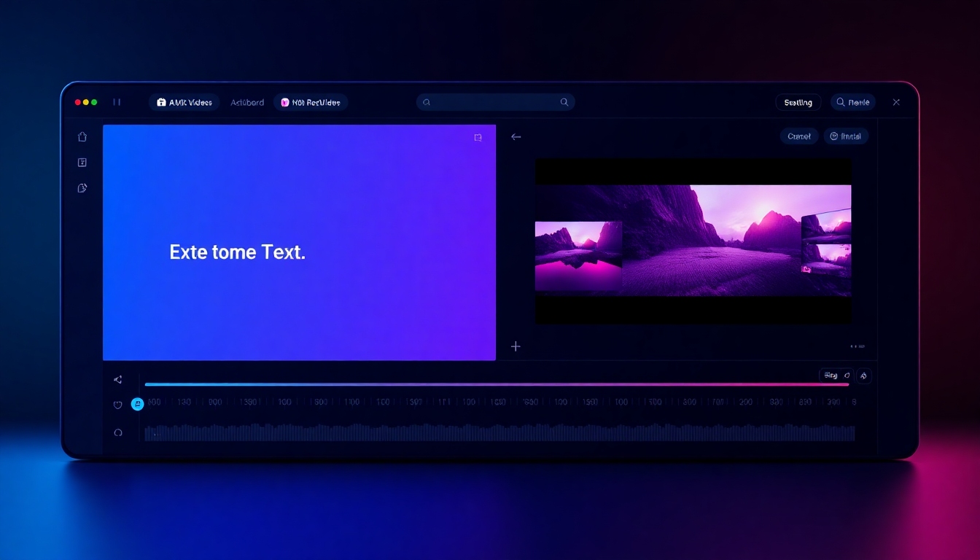Screen dimensions: 980x560
Task: Click the pin icon right of the timeline
Action: click(863, 376)
